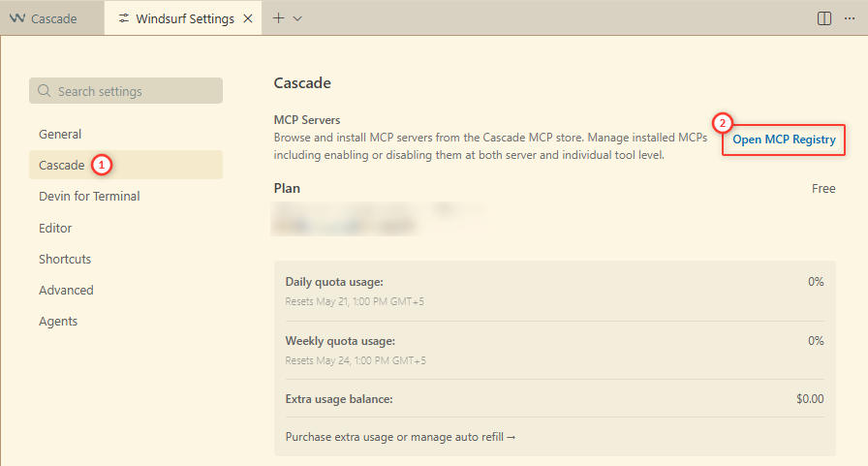This screenshot has height=466, width=868.
Task: Click the Search settings field
Action: (x=126, y=91)
